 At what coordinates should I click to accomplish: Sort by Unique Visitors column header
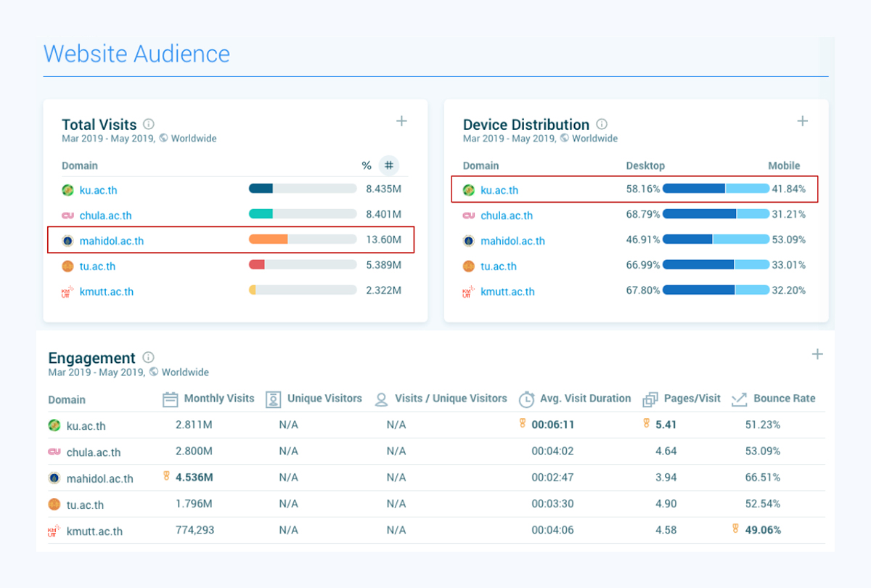pyautogui.click(x=324, y=399)
